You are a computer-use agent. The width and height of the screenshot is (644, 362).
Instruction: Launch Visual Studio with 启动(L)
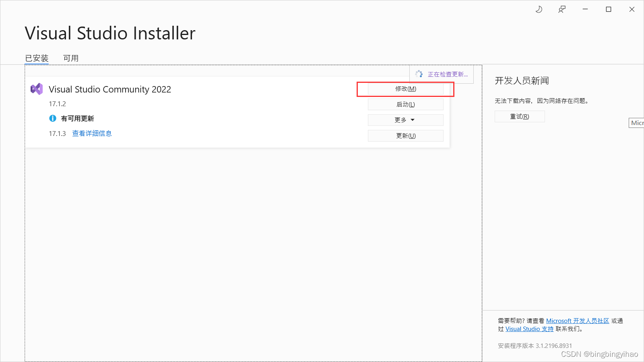click(406, 105)
